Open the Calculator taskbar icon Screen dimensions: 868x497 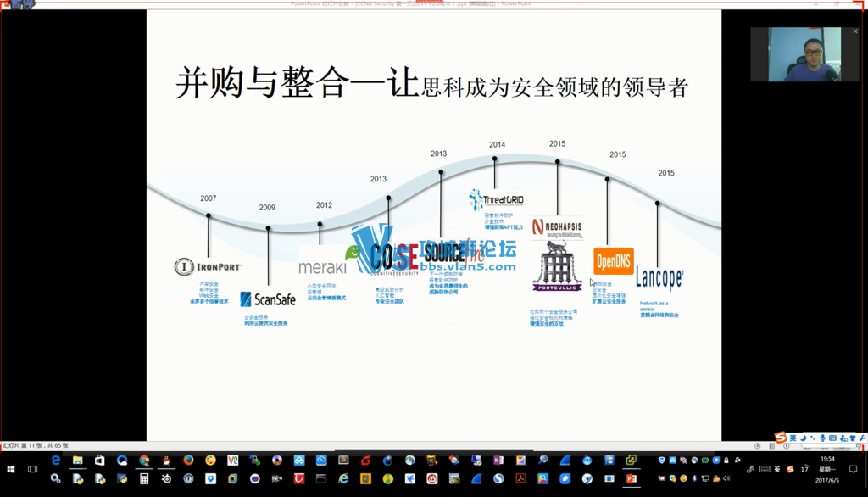coord(144,478)
